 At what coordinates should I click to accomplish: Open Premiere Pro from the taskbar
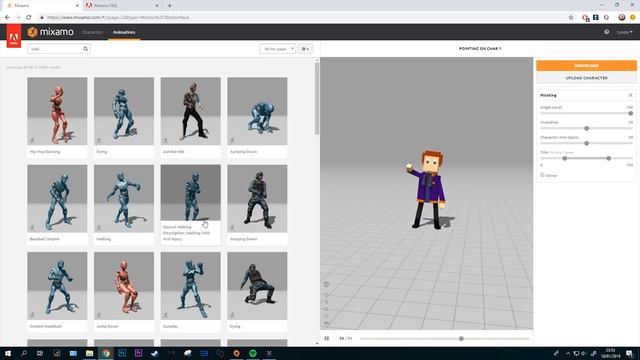click(x=138, y=353)
